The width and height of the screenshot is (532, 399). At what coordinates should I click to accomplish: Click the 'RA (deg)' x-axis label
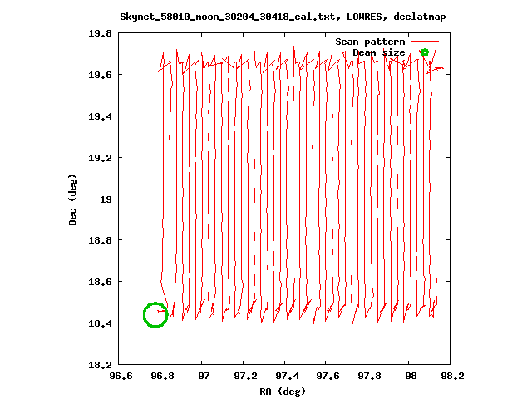pos(283,391)
